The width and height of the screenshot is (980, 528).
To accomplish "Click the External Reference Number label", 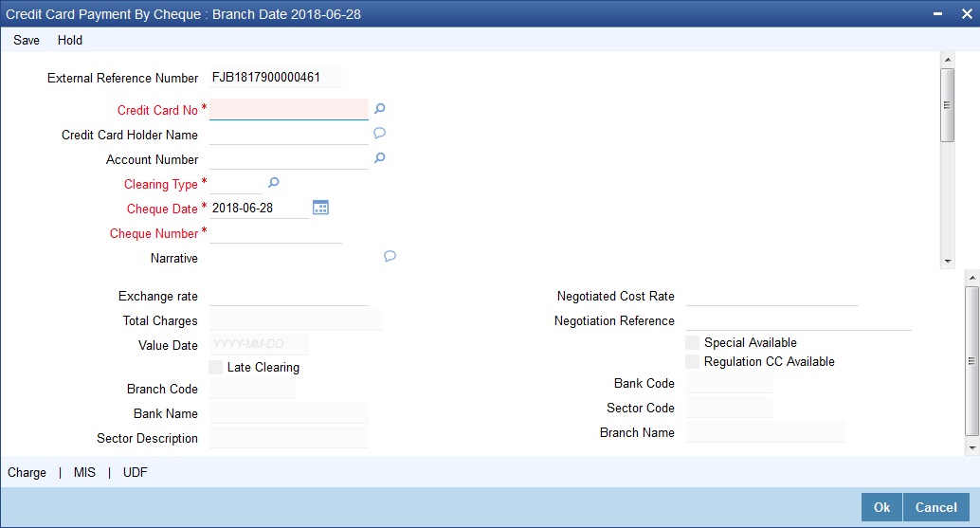I will click(x=122, y=78).
